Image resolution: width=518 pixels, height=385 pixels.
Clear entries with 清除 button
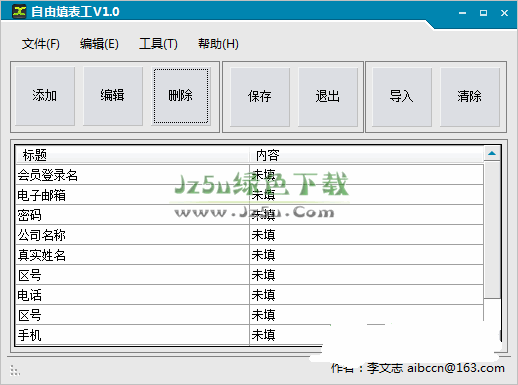click(470, 97)
